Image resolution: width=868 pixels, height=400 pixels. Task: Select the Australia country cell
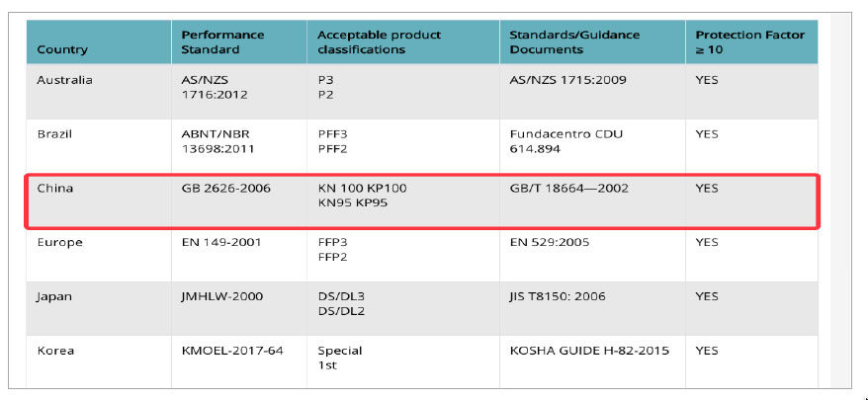(64, 80)
